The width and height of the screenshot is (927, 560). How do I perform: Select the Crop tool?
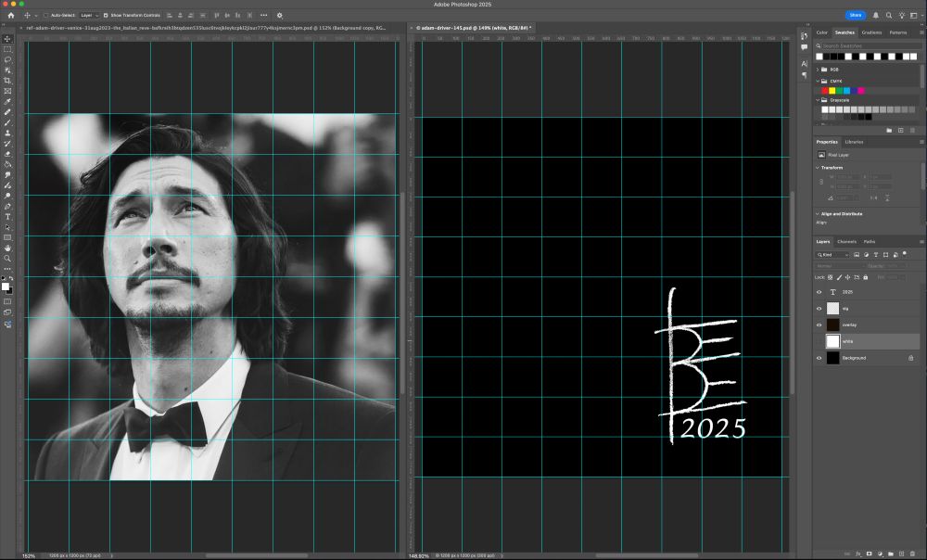[x=7, y=81]
